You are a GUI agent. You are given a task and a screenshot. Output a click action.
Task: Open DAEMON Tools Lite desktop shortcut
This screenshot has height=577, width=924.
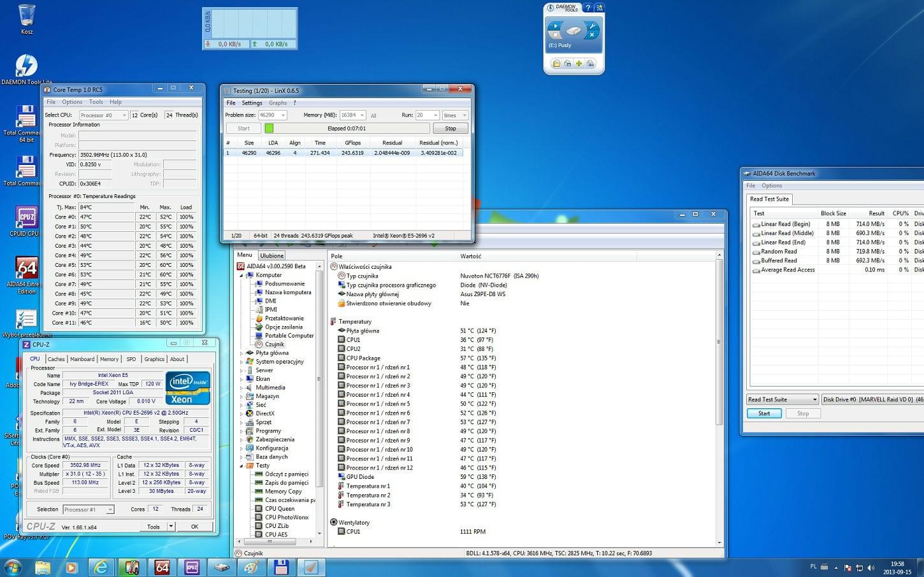tap(26, 69)
